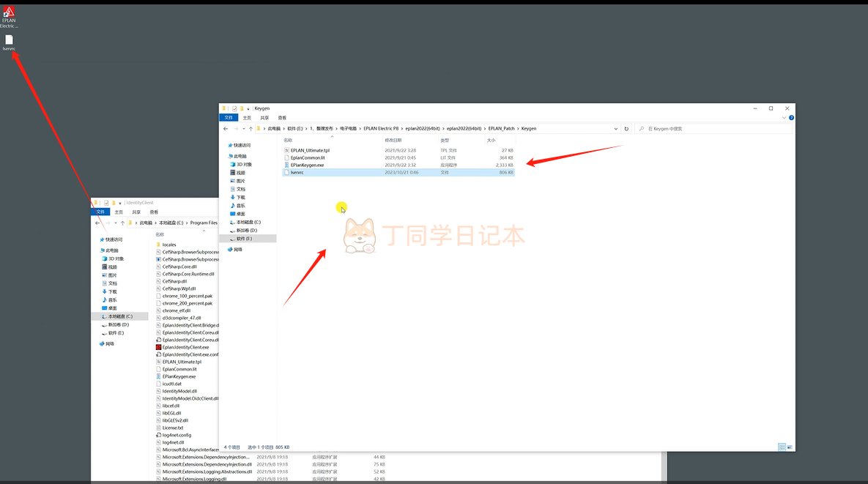The height and width of the screenshot is (484, 868).
Task: Open 图片 in the Keygen sidebar
Action: [240, 181]
